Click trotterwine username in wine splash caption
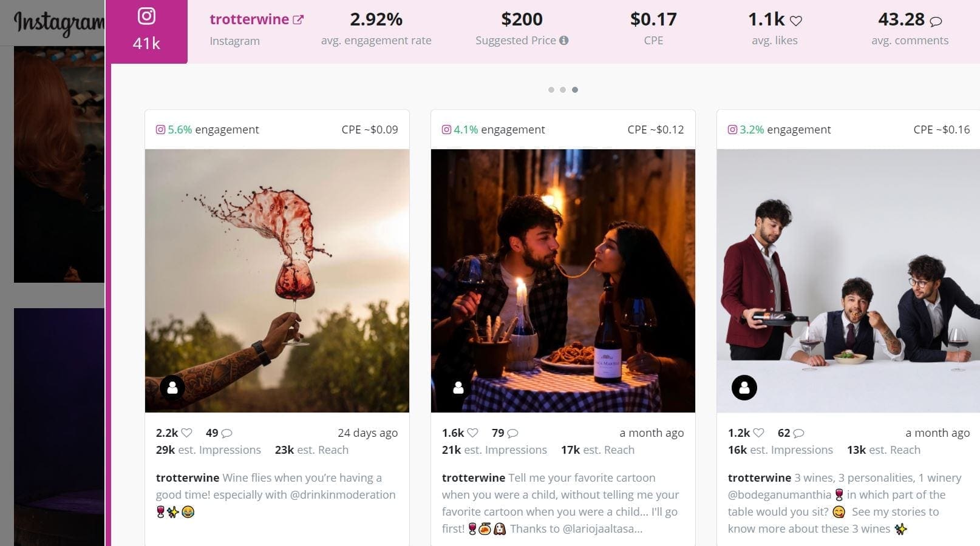 click(x=187, y=478)
